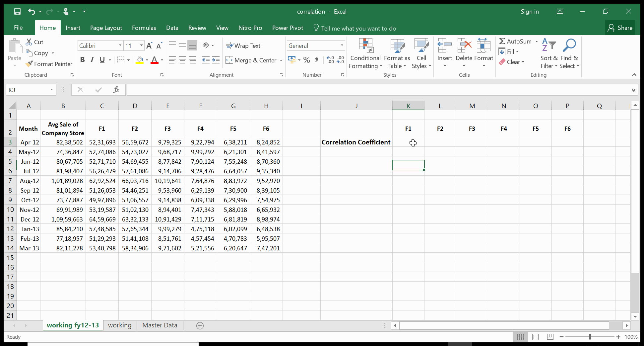The image size is (644, 346).
Task: Open Find & Select menu
Action: pos(569,54)
